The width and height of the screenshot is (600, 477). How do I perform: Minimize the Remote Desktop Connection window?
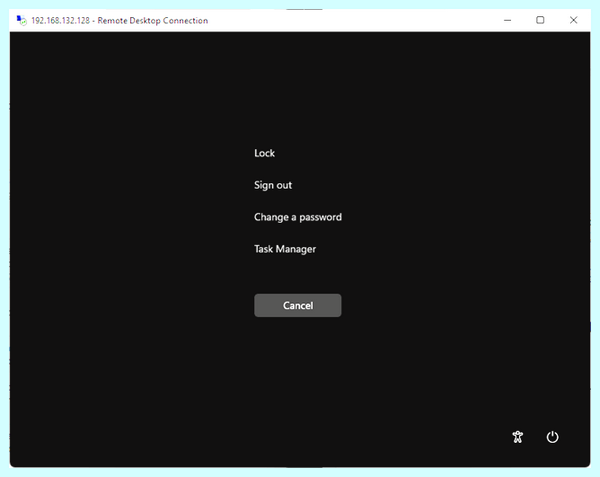tap(507, 20)
